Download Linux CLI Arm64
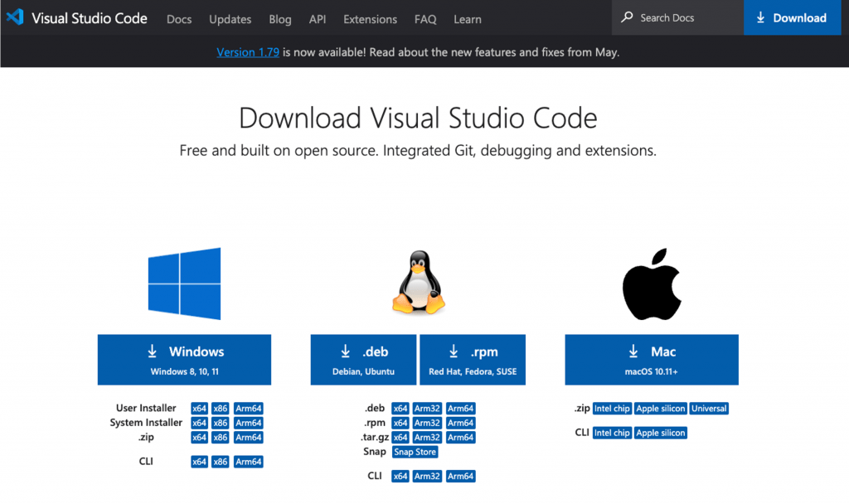 pos(461,477)
